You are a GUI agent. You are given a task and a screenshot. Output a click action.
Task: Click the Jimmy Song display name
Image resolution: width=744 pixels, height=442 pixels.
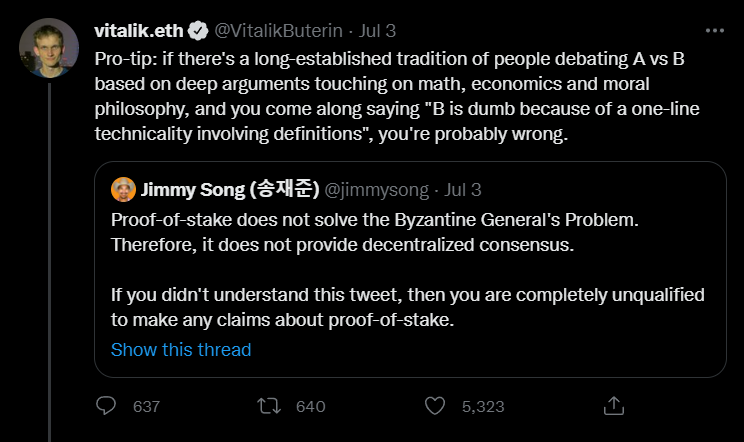pyautogui.click(x=227, y=189)
